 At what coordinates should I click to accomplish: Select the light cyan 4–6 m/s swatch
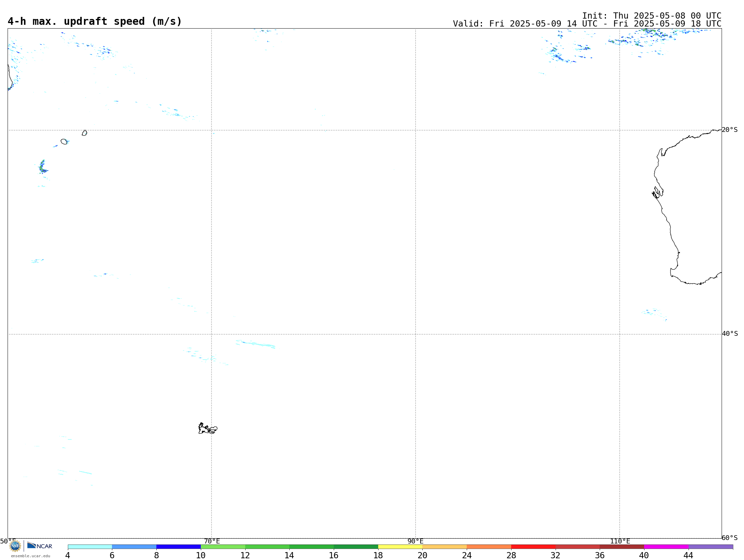point(90,547)
